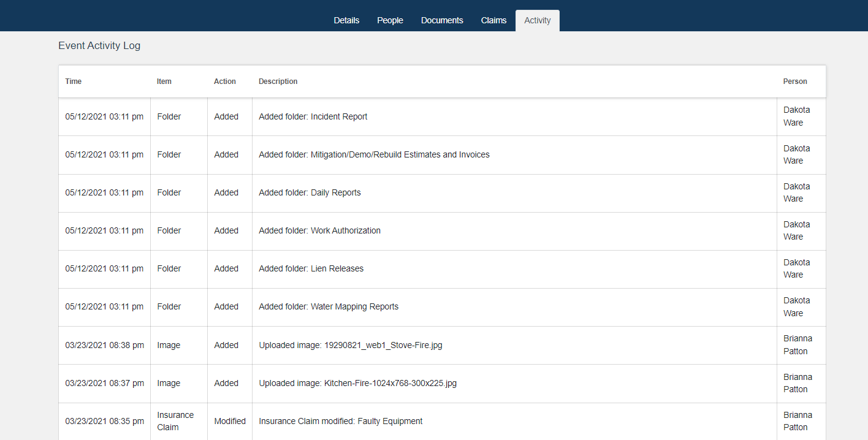Screen dimensions: 868x440
Task: Click 'Folder' item in Incident Report row
Action: [x=169, y=116]
